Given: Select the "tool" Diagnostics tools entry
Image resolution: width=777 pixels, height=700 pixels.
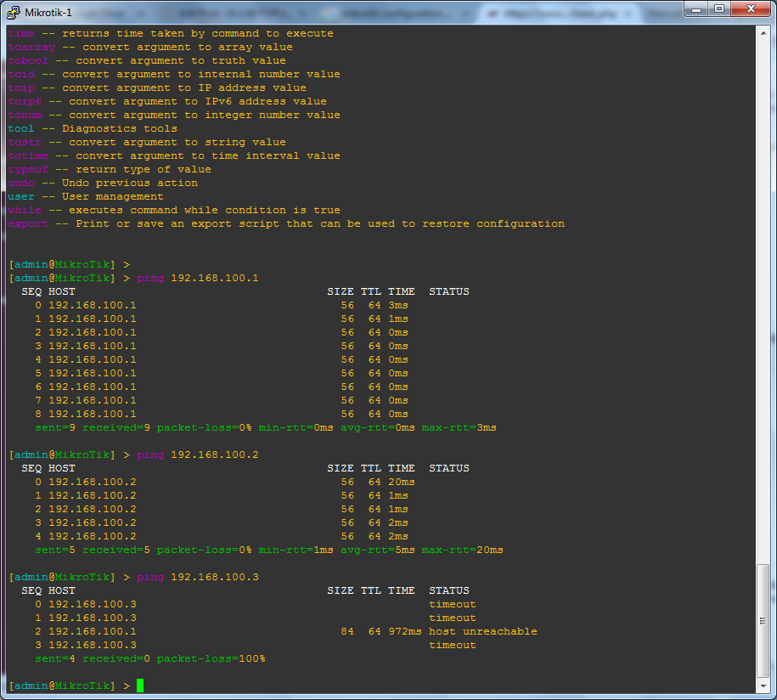Looking at the screenshot, I should pyautogui.click(x=21, y=128).
